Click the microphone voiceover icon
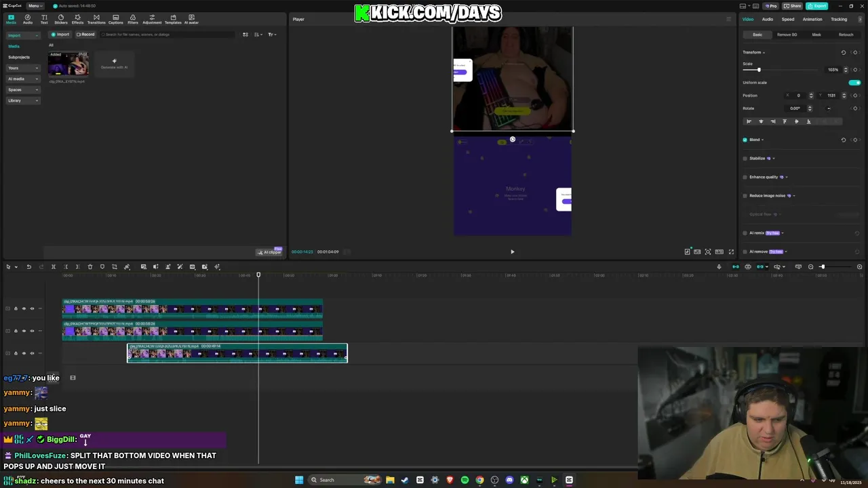The width and height of the screenshot is (868, 488). tap(719, 267)
